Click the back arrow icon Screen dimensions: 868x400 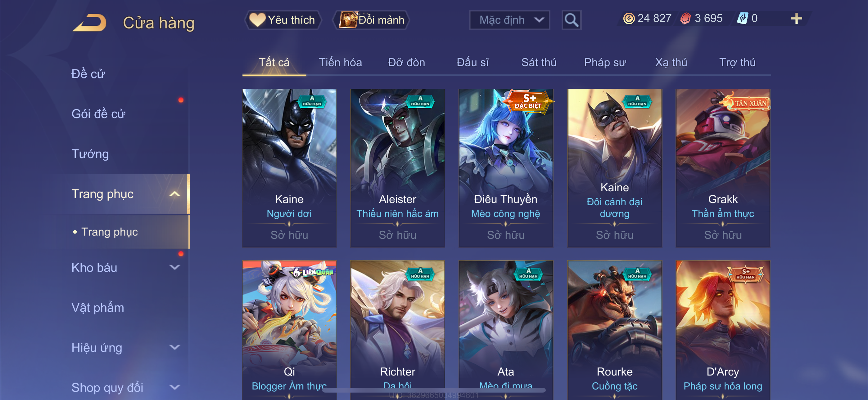89,23
